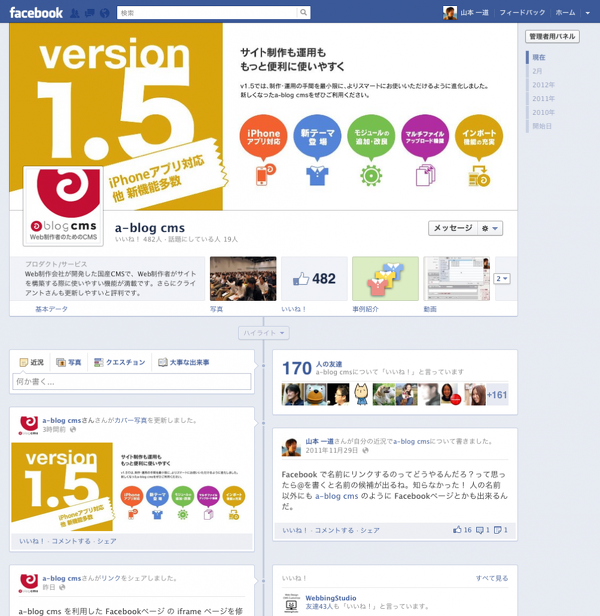
Task: Jump to 2月 on the timeline
Action: coord(537,71)
